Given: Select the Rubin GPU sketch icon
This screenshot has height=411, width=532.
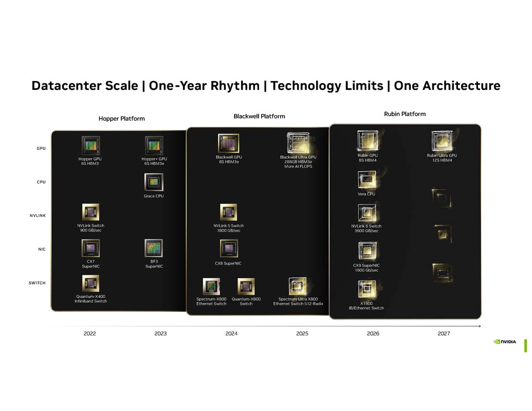Looking at the screenshot, I should tap(368, 141).
